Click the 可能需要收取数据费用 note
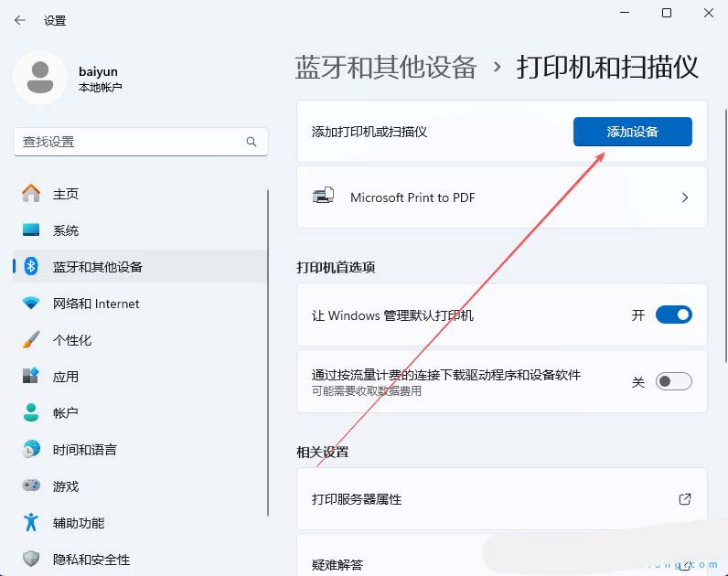This screenshot has height=576, width=728. (367, 390)
